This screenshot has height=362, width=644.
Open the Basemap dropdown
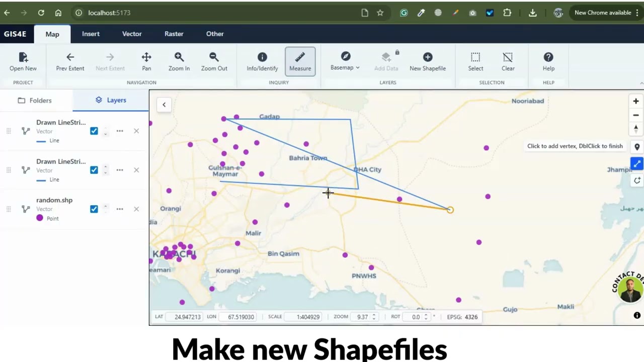coord(345,62)
